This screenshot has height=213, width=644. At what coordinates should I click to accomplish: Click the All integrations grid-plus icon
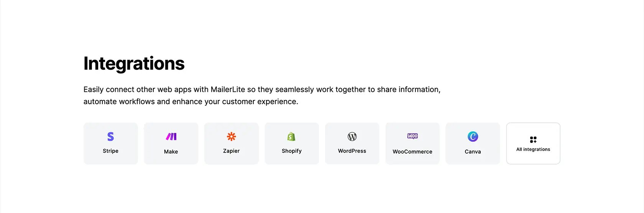point(533,139)
